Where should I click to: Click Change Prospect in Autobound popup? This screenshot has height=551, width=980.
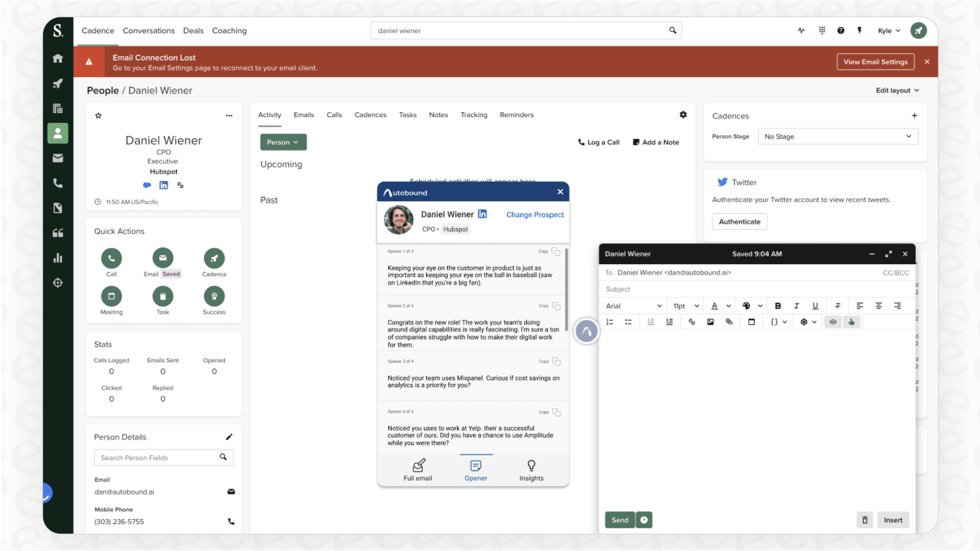[x=535, y=215]
